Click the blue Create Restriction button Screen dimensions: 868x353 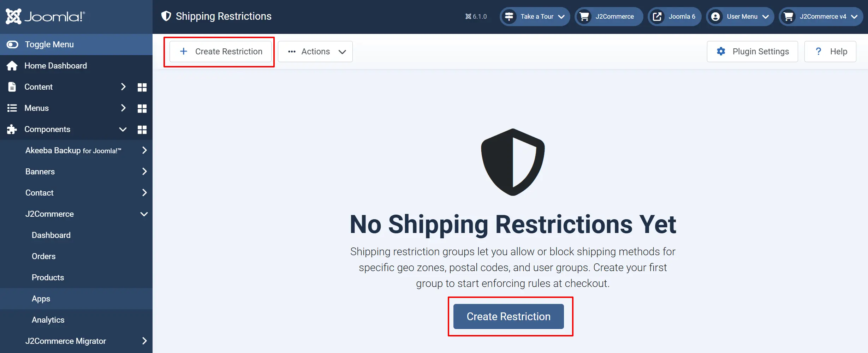click(509, 316)
